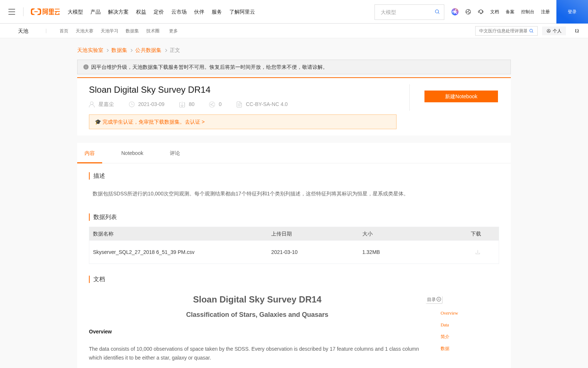Click author name 星嘉尘
This screenshot has height=368, width=588.
tap(106, 104)
